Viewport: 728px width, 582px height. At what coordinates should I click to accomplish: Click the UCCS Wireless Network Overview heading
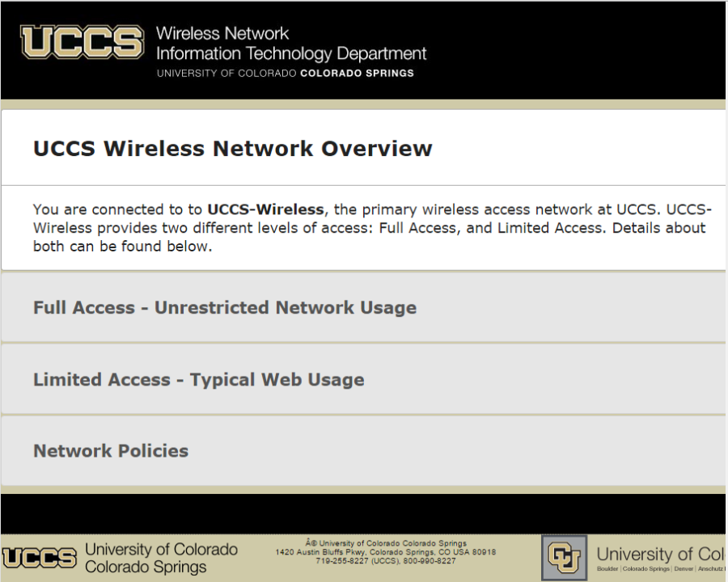(x=233, y=149)
